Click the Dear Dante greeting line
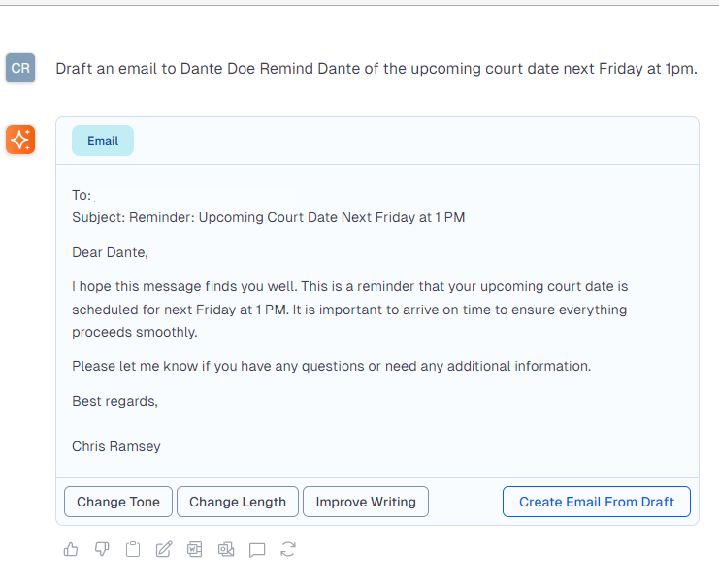The height and width of the screenshot is (588, 719). (x=110, y=252)
